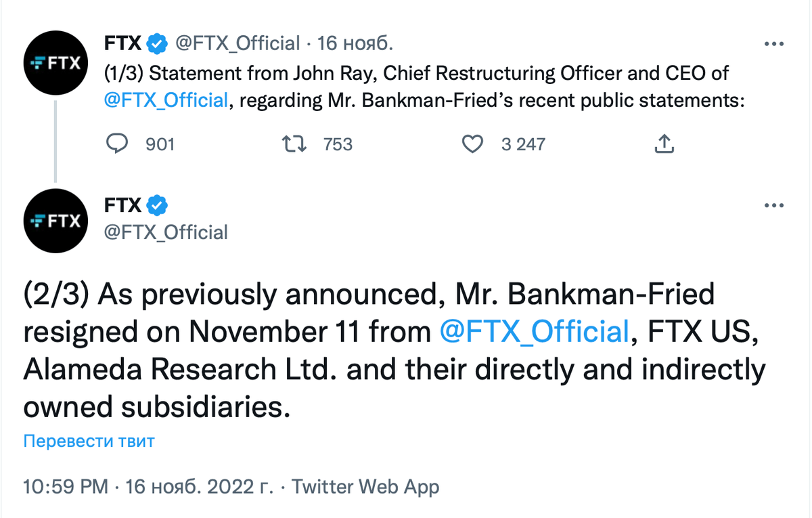Open more options on the first tweet
812x518 pixels.
(773, 44)
